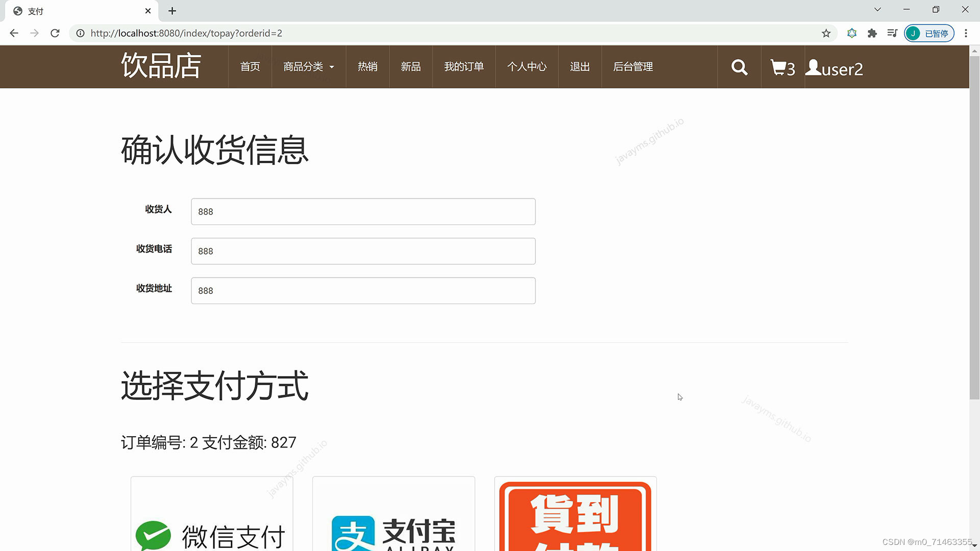Screen dimensions: 980x551
Task: Go to 我的订单 page
Action: pos(463,67)
